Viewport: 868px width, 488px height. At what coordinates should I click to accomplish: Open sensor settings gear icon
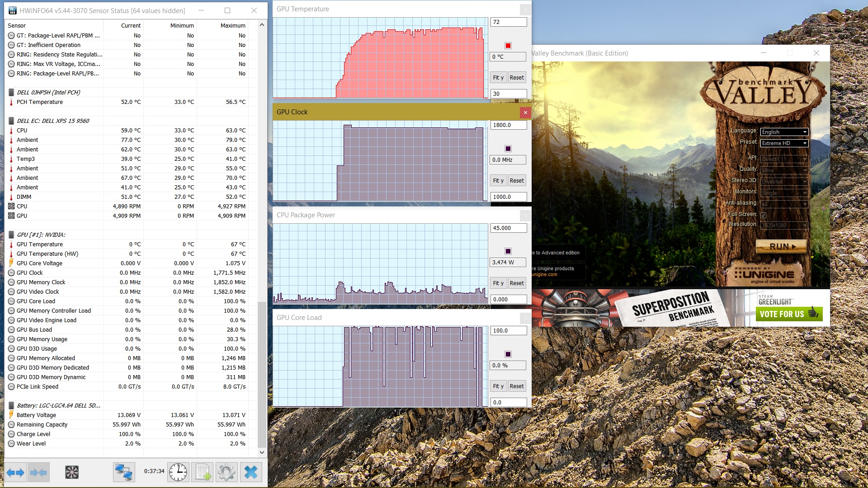click(x=226, y=473)
